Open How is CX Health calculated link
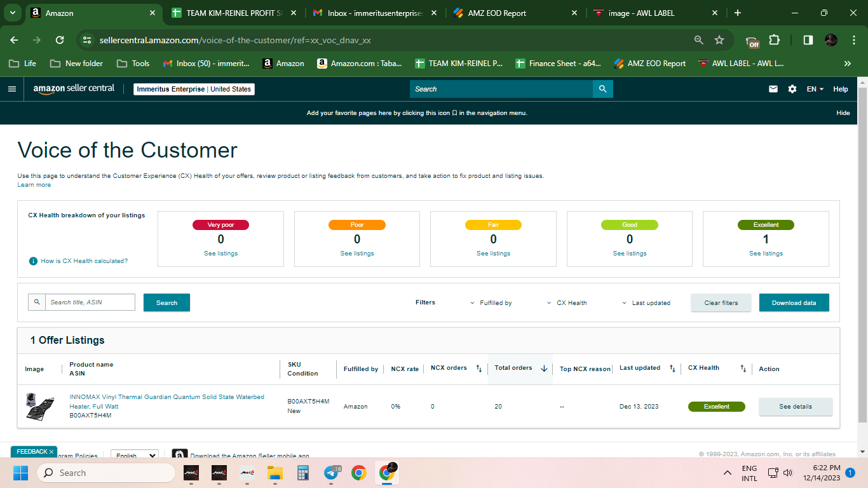Viewport: 868px width, 488px height. [x=85, y=261]
